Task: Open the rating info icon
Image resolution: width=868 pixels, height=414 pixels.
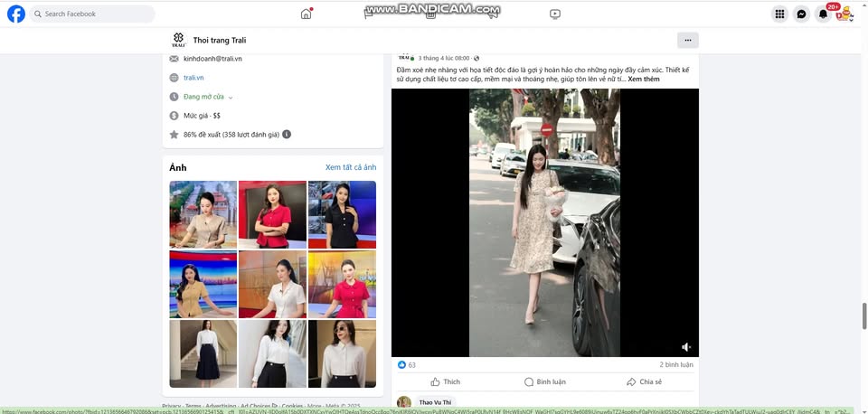Action: point(287,135)
